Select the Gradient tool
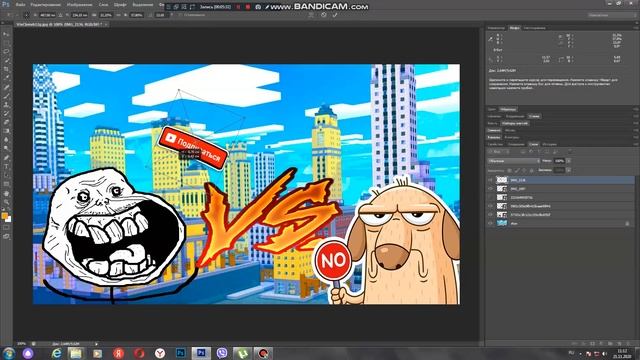This screenshot has width=640, height=360. [x=6, y=131]
